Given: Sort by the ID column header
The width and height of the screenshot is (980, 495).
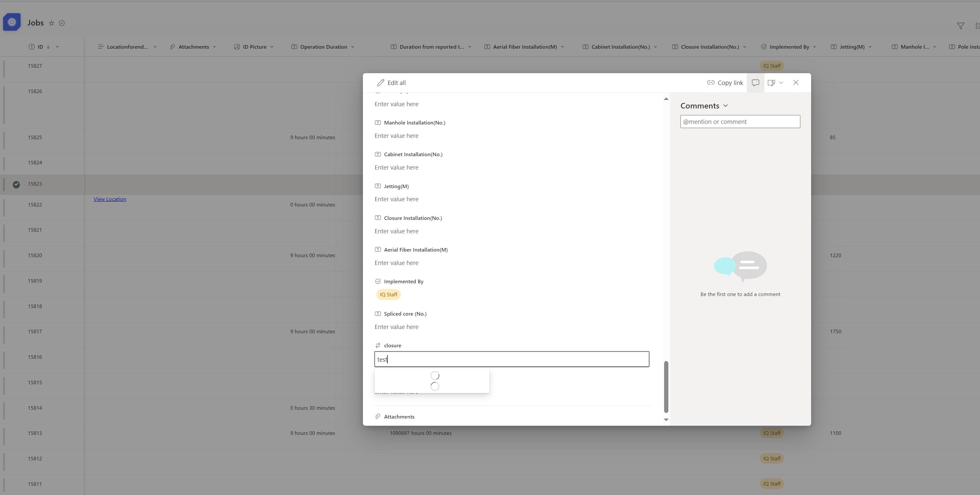Looking at the screenshot, I should click(x=40, y=47).
